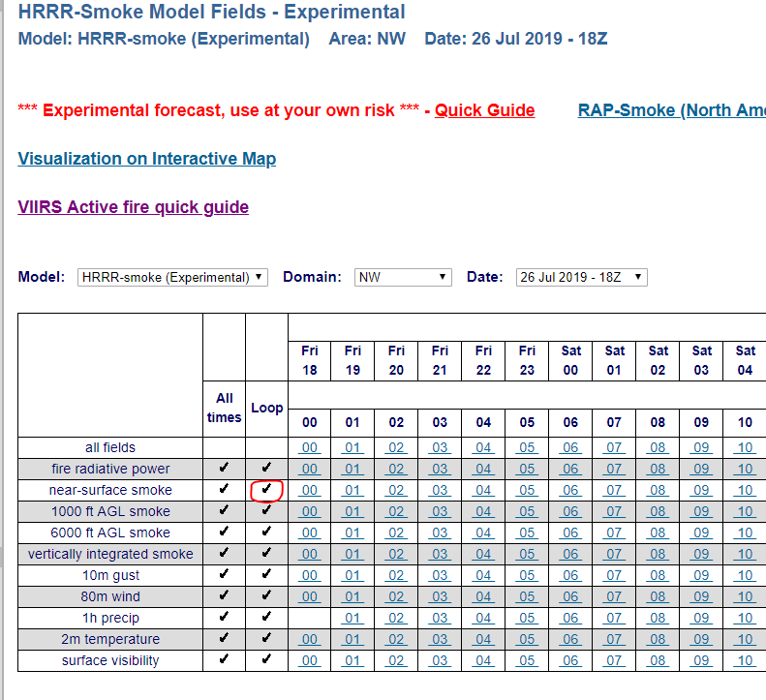Select hour 05 for near-surface smoke

pyautogui.click(x=527, y=491)
